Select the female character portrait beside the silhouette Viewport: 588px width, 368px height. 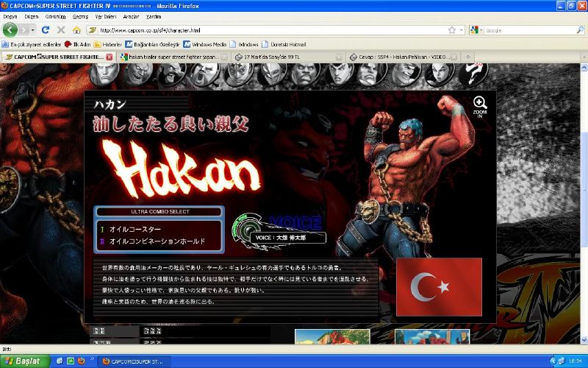[x=440, y=74]
